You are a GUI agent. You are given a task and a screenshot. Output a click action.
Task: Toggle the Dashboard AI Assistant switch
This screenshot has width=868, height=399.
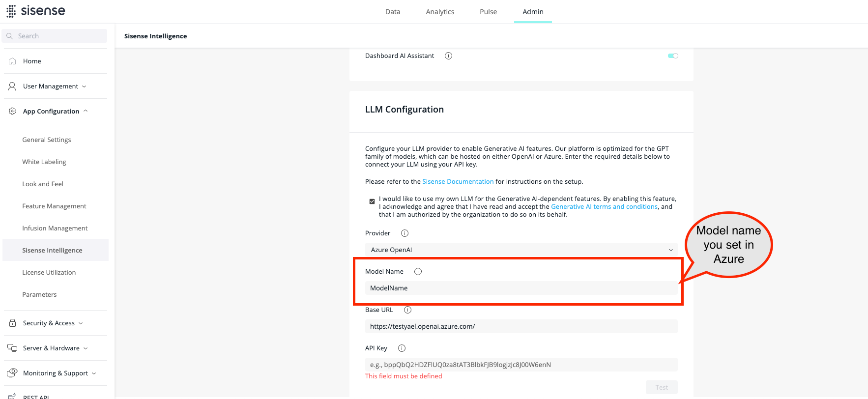[673, 56]
